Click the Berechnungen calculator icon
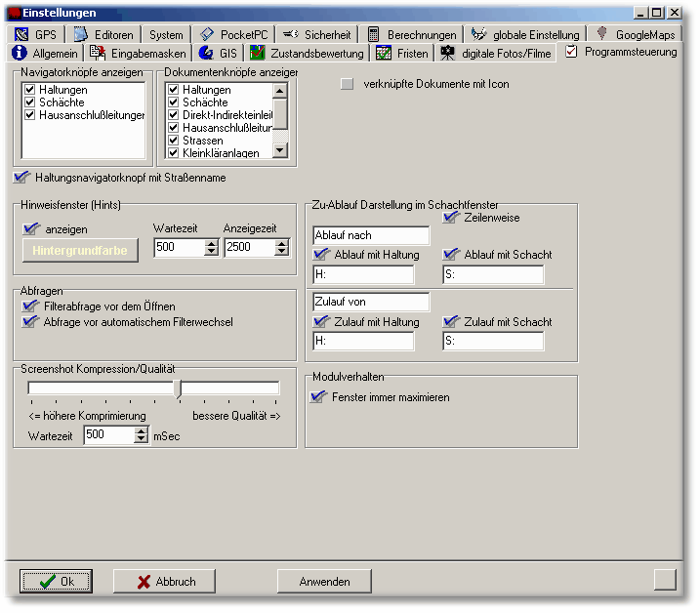Viewport: 700px width, 613px height. pyautogui.click(x=374, y=34)
